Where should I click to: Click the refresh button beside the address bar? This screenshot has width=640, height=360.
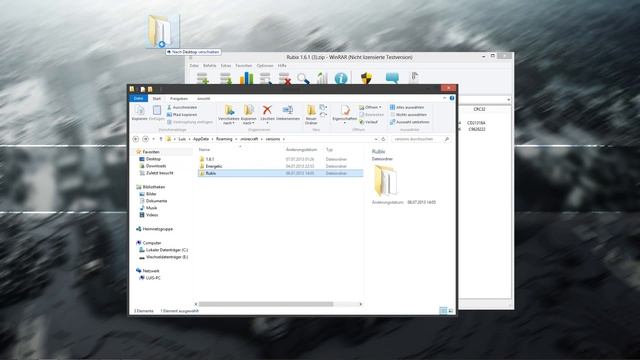(x=383, y=139)
